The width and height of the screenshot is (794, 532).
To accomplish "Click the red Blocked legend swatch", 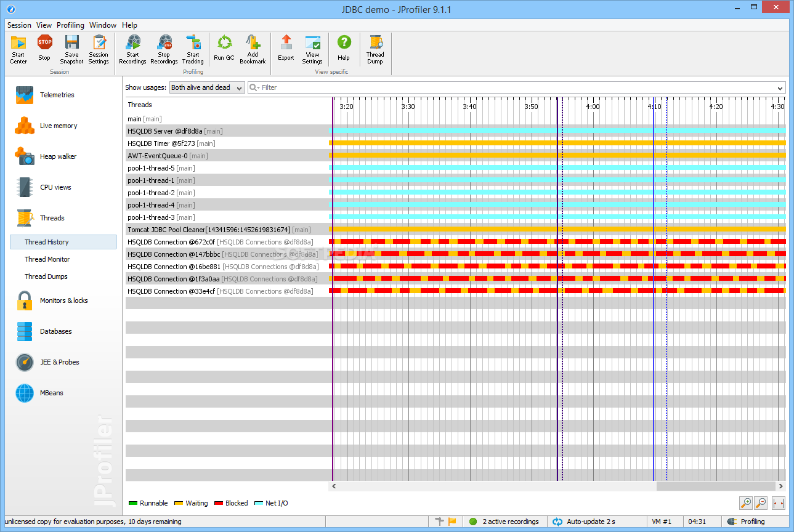I will 218,503.
